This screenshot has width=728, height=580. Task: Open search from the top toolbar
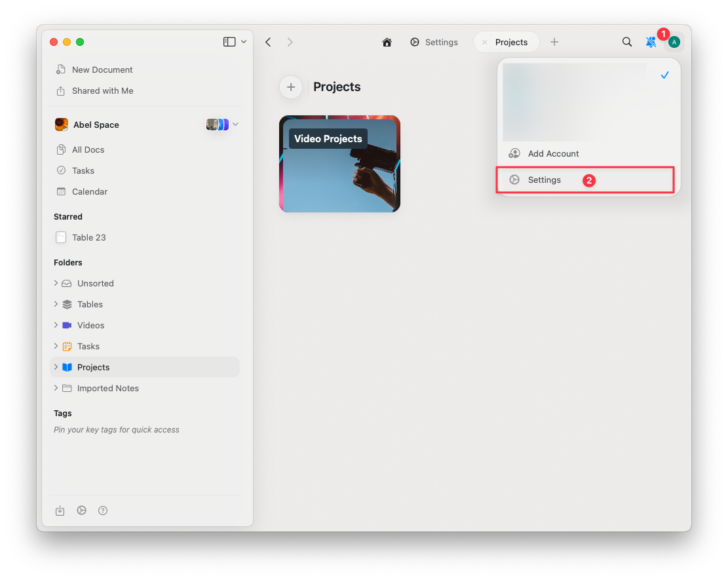[x=627, y=41]
